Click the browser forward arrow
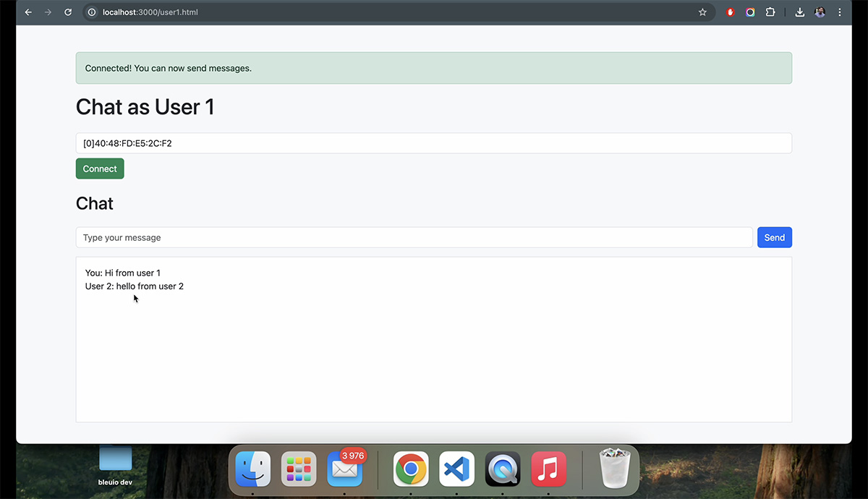 (48, 12)
